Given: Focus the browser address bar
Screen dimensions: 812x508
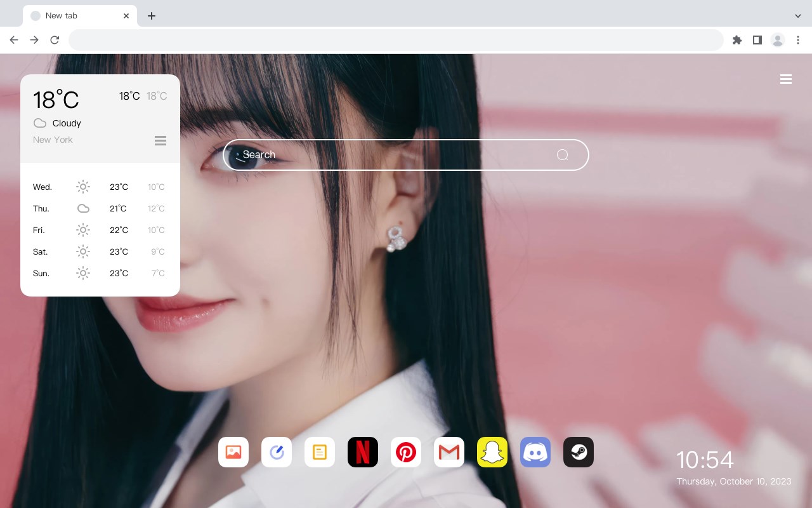Looking at the screenshot, I should [x=396, y=40].
